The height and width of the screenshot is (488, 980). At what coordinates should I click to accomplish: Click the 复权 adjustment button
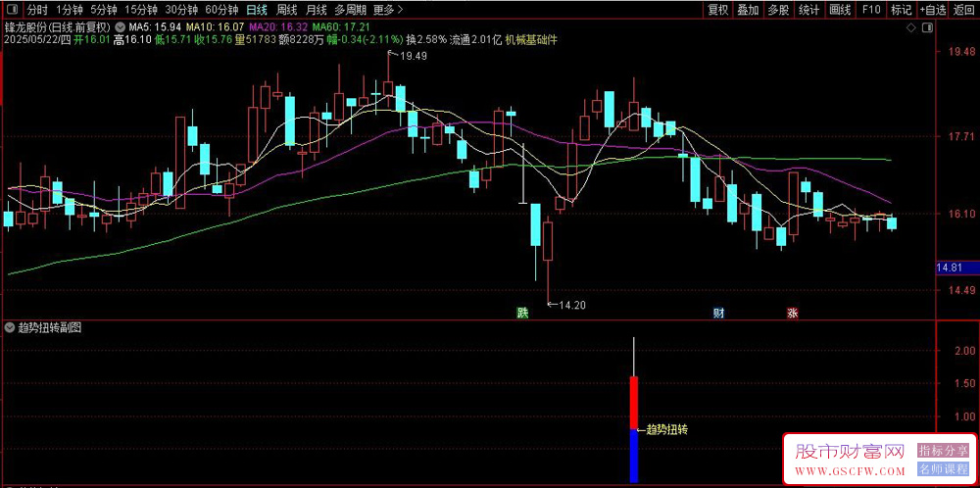(718, 10)
